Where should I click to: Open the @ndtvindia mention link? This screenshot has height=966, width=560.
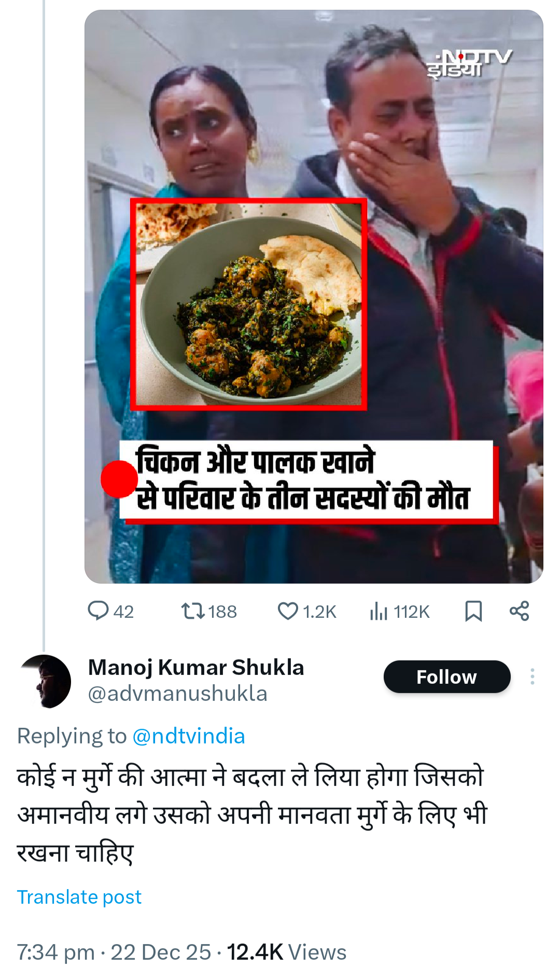point(188,736)
